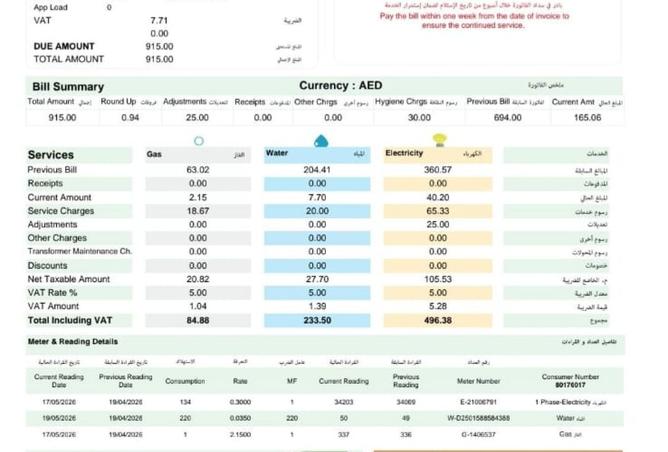Select the Water services column header
668x452 pixels.
(x=317, y=155)
